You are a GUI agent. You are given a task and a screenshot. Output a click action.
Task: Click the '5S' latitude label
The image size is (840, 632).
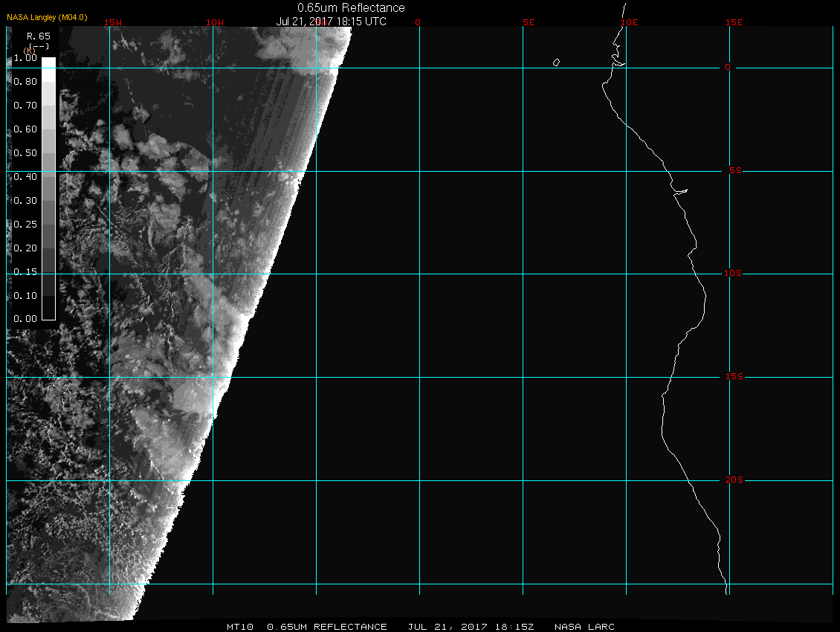pos(735,170)
